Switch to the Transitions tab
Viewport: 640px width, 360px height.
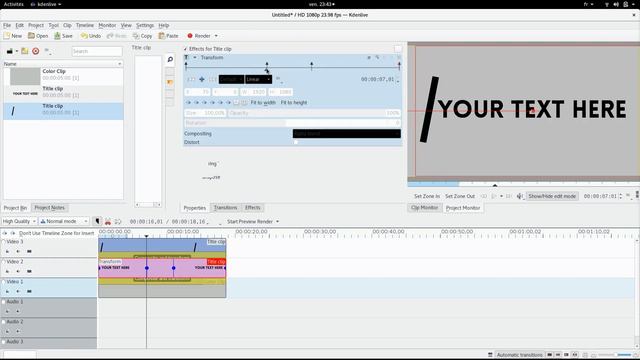[x=225, y=208]
